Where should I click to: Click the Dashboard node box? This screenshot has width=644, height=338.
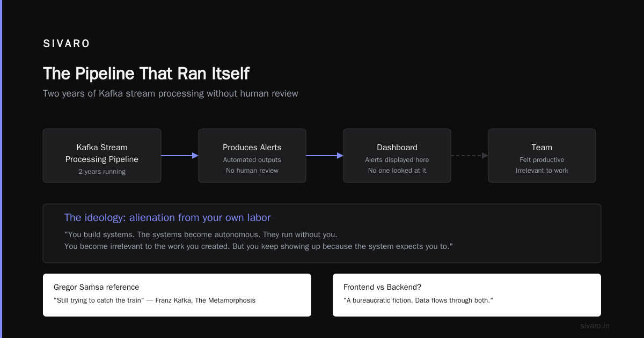(x=397, y=156)
